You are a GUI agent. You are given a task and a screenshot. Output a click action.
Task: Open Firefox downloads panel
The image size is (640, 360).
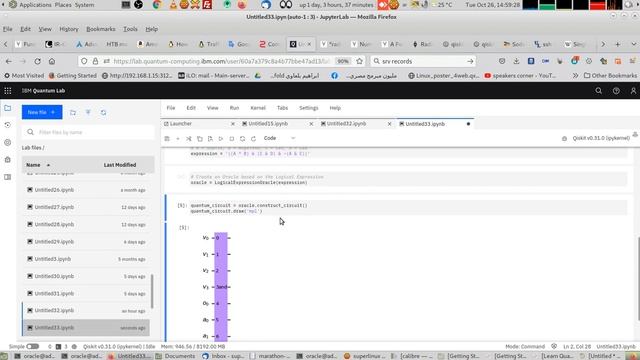click(516, 61)
